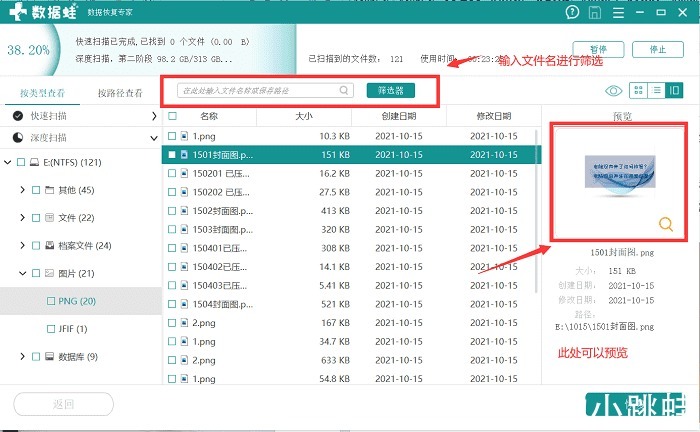This screenshot has width=700, height=432.
Task: Click file icon of 150201 已压... row
Action: (x=184, y=174)
